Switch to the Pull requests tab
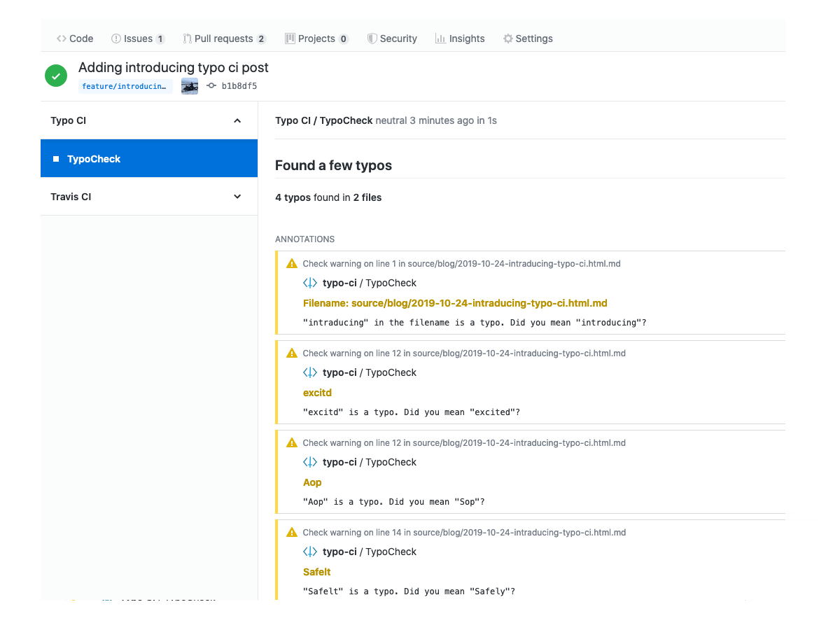The image size is (840, 630). [x=224, y=38]
